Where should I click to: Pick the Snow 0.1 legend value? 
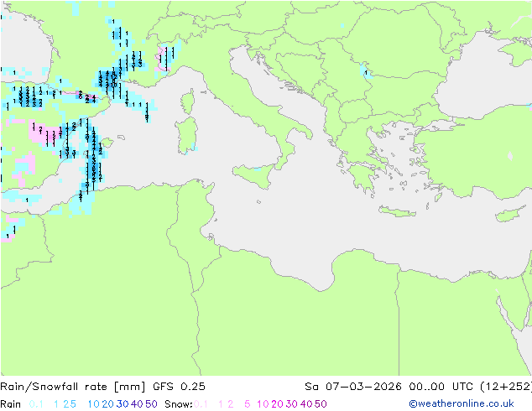[201, 404]
